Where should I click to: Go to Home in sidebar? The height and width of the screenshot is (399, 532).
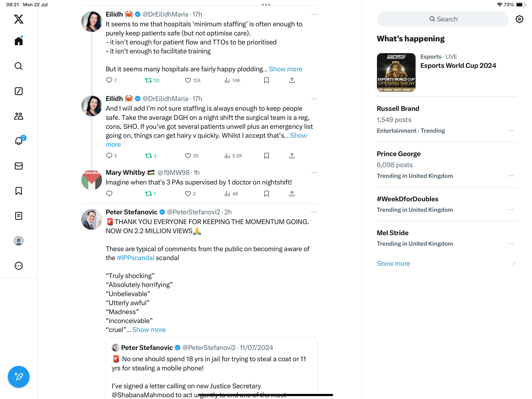click(x=18, y=41)
